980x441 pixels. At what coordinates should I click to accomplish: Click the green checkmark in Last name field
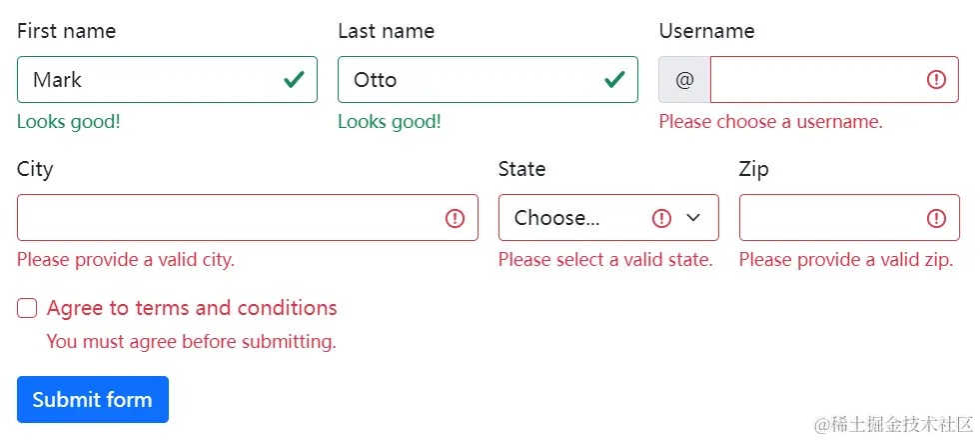[x=614, y=80]
